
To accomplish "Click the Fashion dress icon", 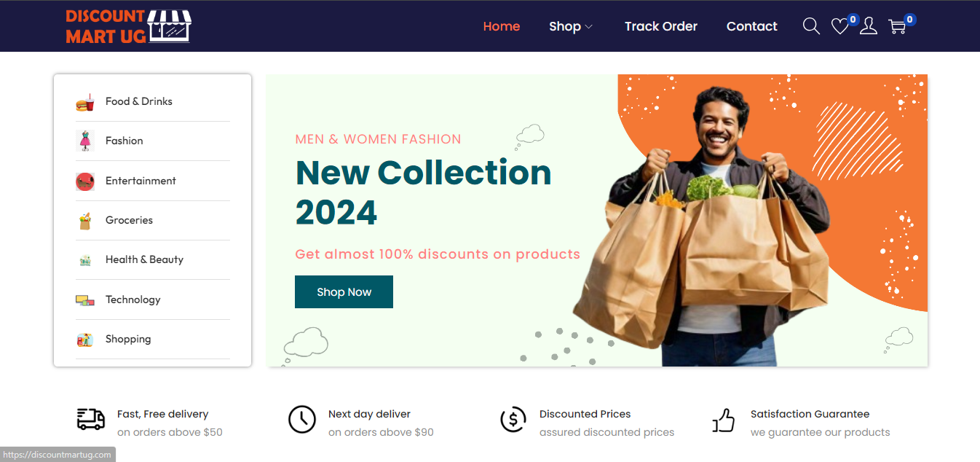I will 85,141.
